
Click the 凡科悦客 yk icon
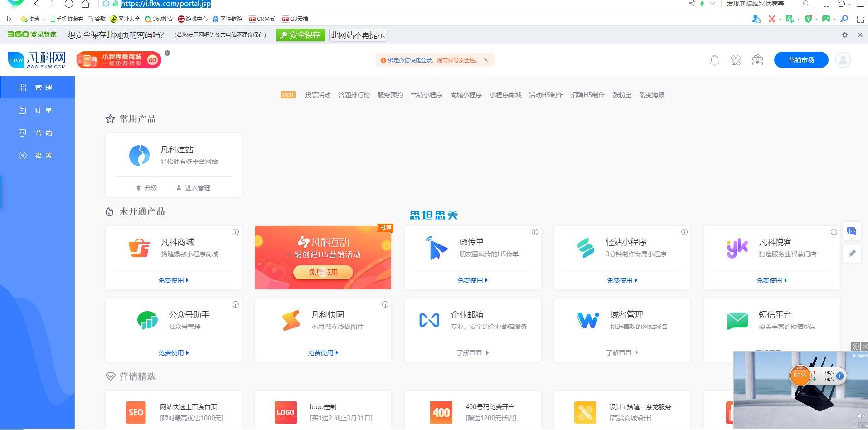(737, 248)
